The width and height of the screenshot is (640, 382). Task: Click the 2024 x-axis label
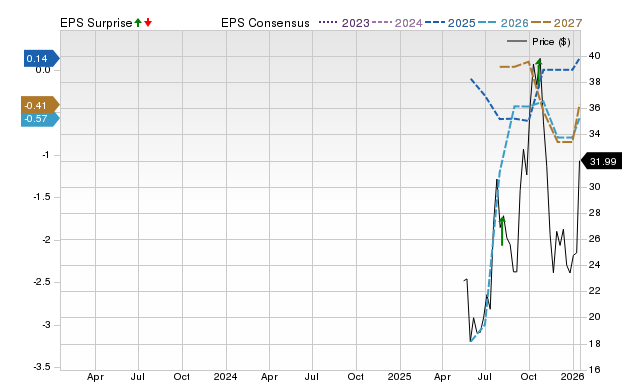225,377
